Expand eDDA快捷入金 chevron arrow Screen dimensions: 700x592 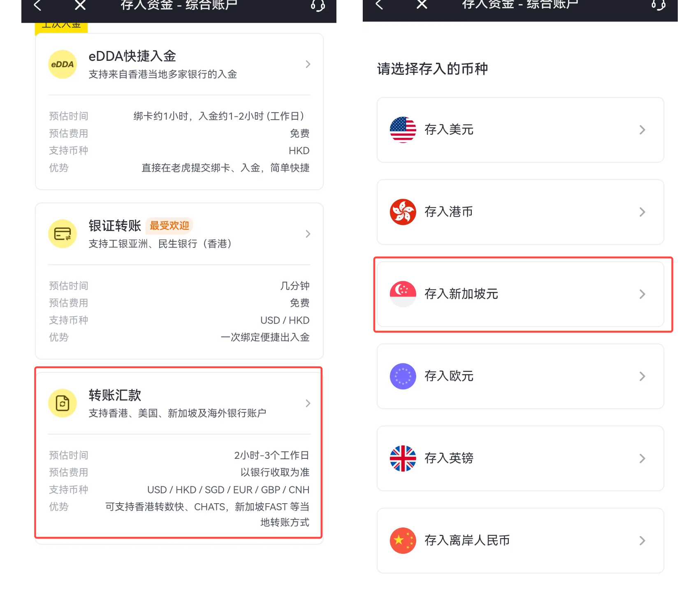[308, 64]
